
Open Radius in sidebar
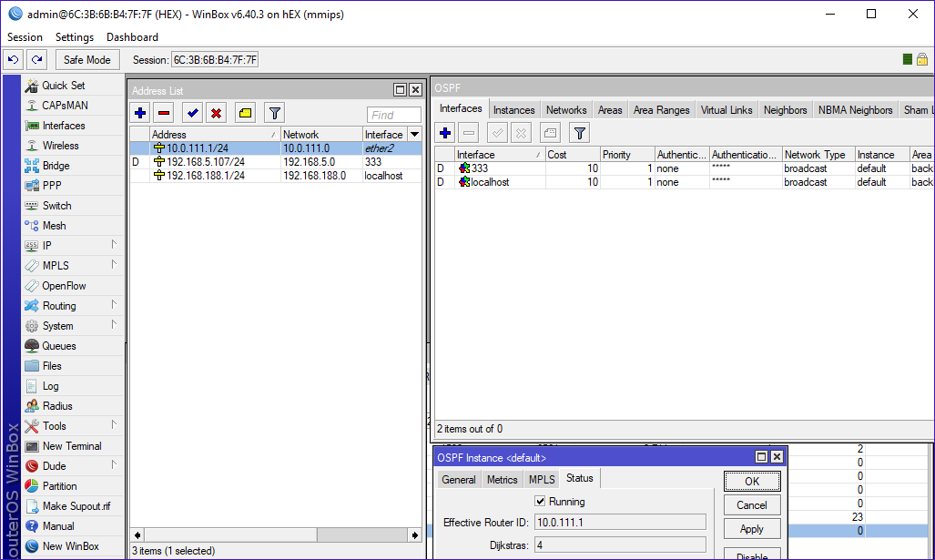point(73,406)
